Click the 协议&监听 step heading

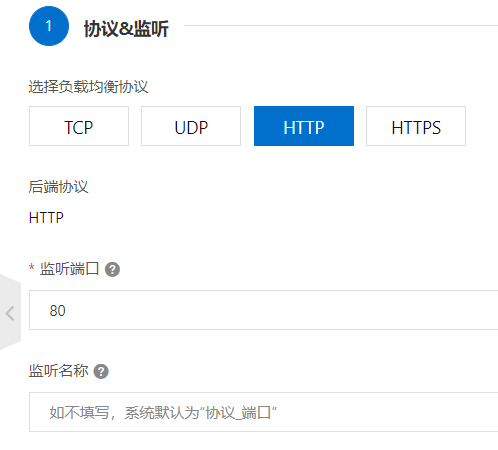click(x=126, y=29)
